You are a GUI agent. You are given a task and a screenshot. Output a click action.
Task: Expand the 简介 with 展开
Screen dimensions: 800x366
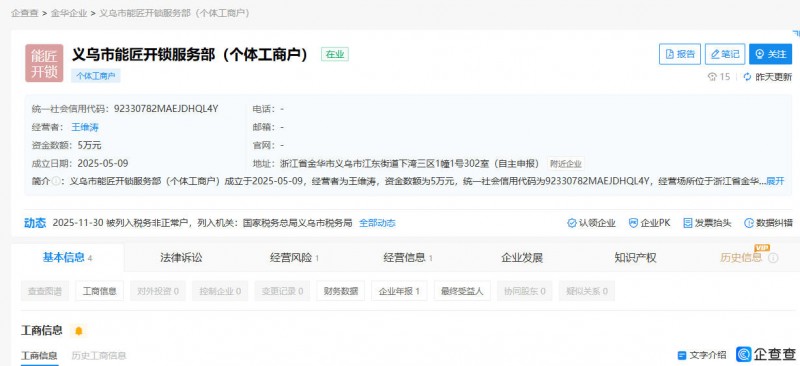[775, 181]
